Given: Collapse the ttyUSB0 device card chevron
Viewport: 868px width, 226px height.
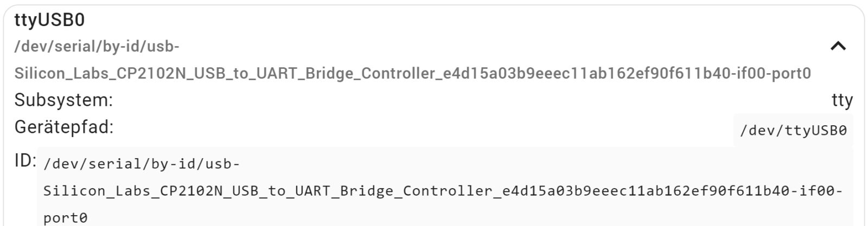Looking at the screenshot, I should (x=838, y=46).
